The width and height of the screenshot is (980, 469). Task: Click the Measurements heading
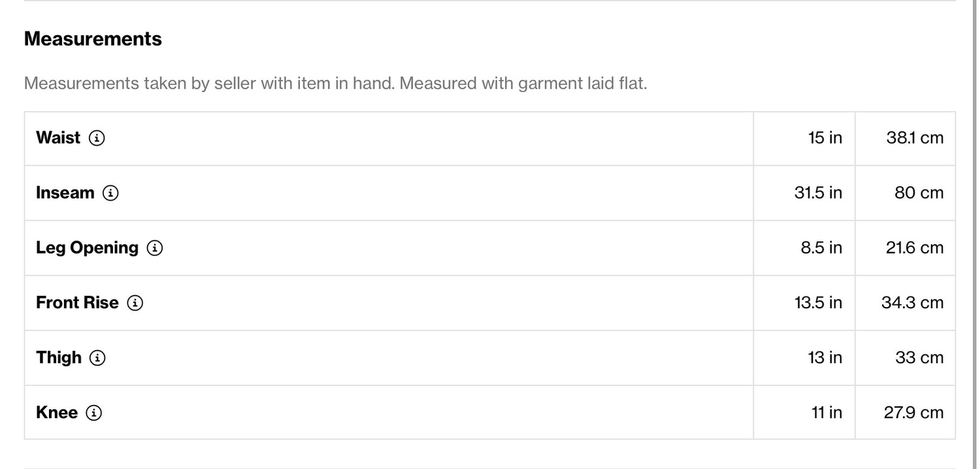pos(93,39)
